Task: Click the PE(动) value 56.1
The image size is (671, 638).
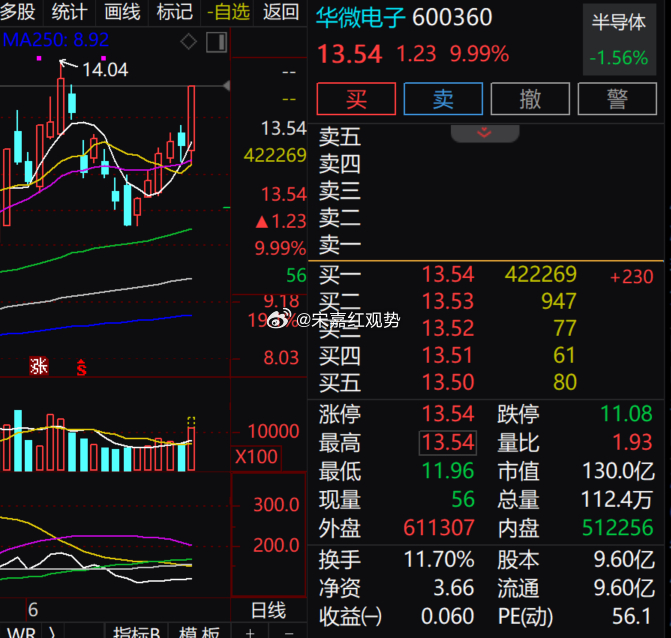Action: click(x=632, y=617)
